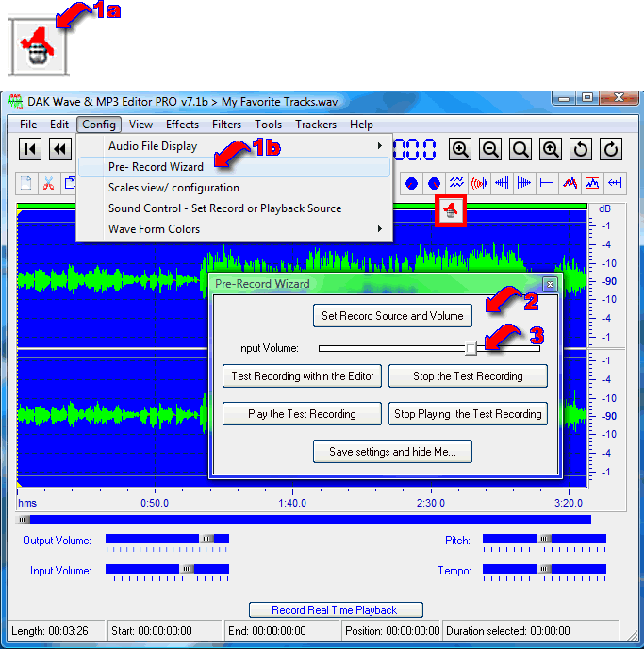Close the Pre-Record Wizard dialog
Screen dimensions: 644x649
[x=550, y=284]
